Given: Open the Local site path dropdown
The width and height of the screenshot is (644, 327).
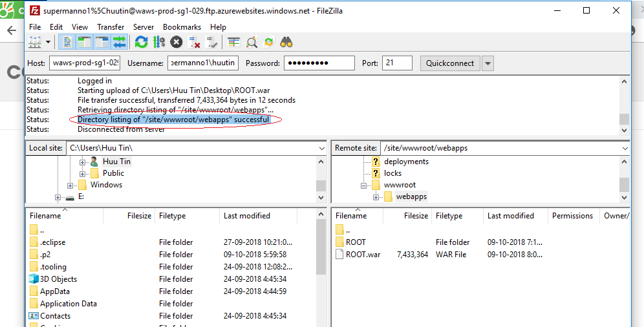Looking at the screenshot, I should 321,149.
